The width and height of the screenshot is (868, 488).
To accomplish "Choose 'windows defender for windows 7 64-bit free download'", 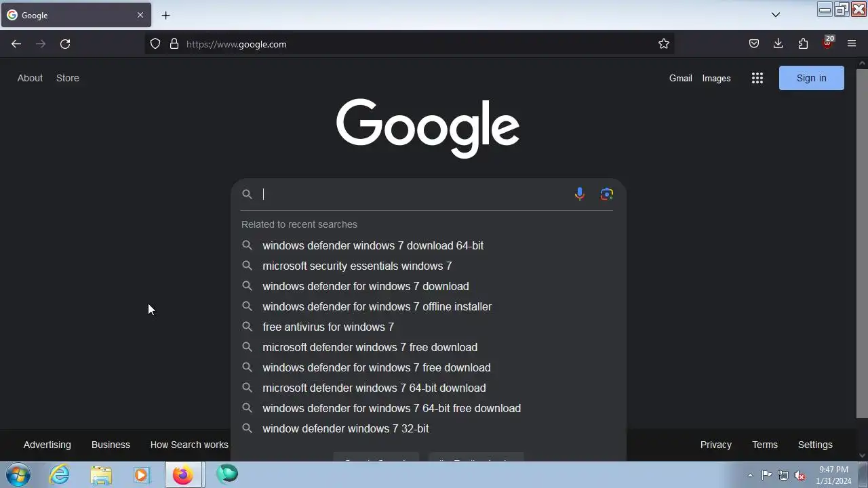I will 429,408.
